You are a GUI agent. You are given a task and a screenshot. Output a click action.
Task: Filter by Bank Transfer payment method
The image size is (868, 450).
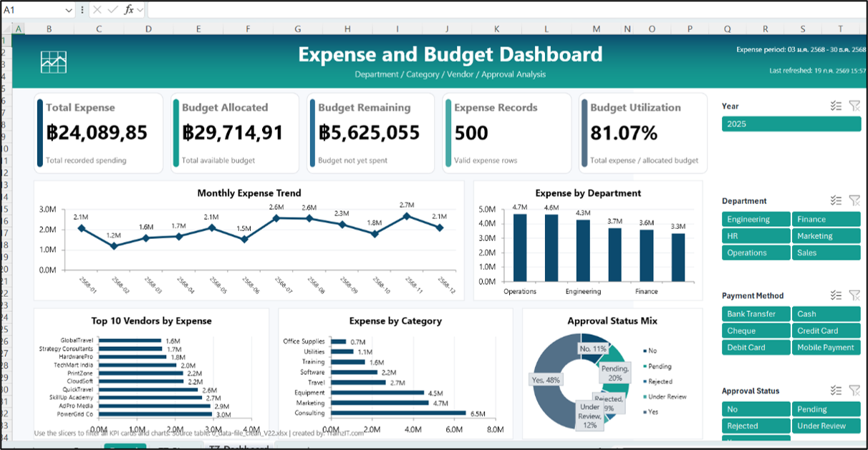[x=756, y=314]
